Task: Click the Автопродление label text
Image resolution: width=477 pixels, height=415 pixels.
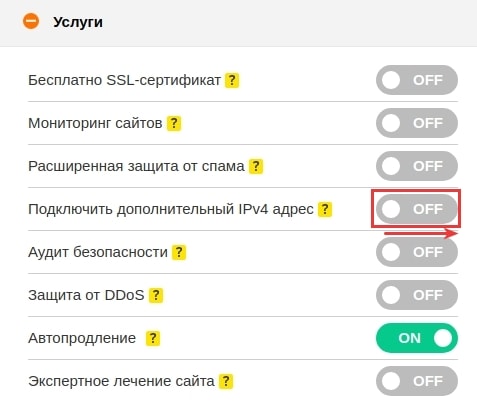Action: coord(82,339)
